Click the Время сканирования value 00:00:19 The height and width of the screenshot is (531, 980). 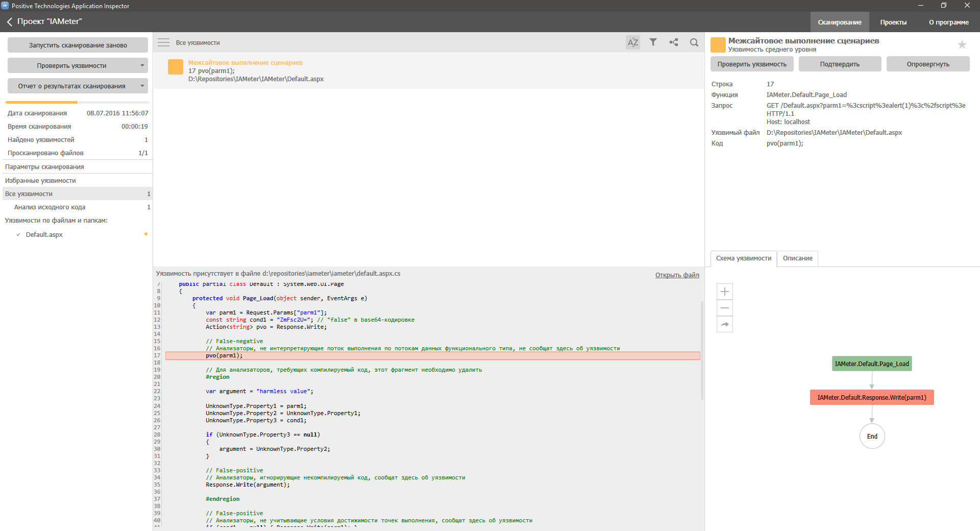(x=135, y=126)
